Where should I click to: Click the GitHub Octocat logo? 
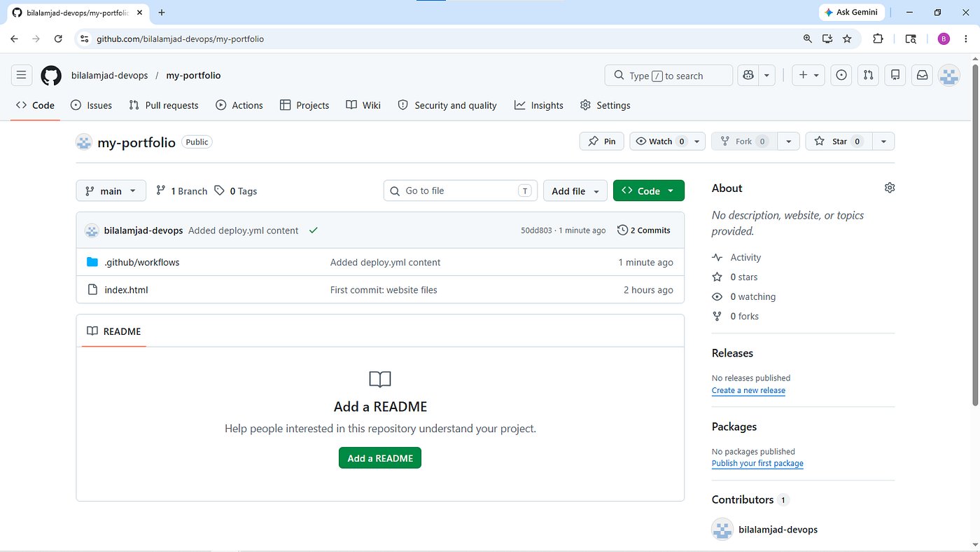51,76
